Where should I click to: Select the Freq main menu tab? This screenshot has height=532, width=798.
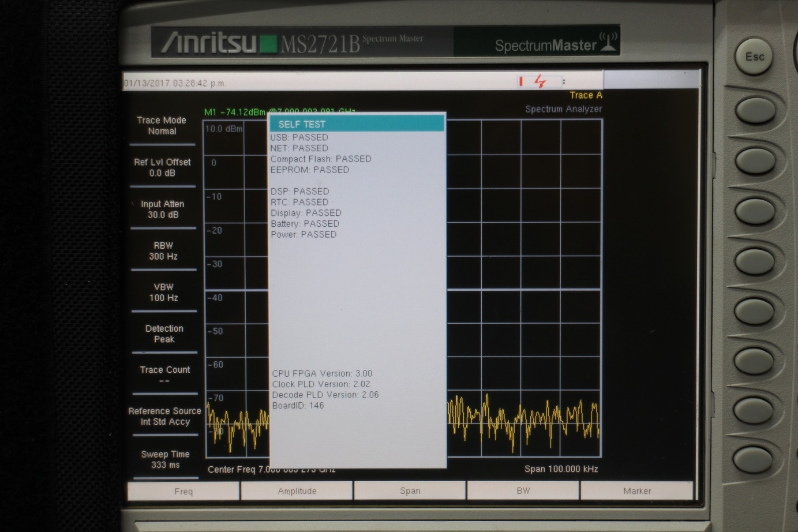183,491
